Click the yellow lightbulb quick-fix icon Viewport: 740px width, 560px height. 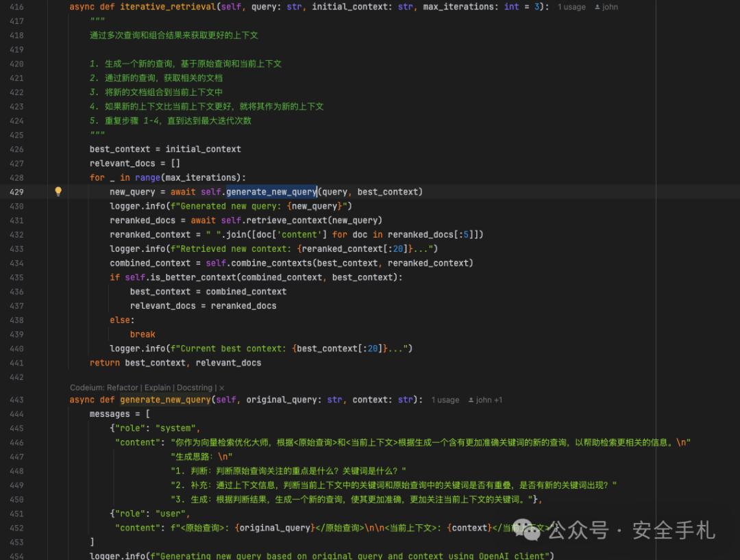(x=58, y=192)
